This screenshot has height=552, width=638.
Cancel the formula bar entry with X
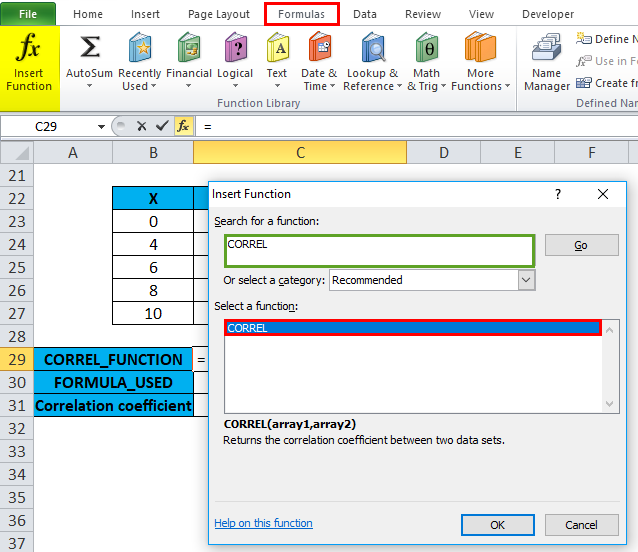click(x=141, y=126)
